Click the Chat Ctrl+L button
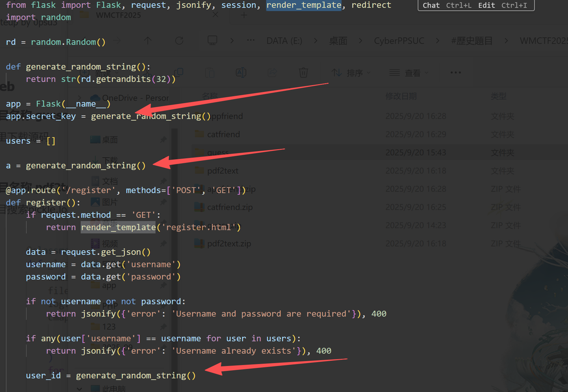Image resolution: width=568 pixels, height=392 pixels. point(447,5)
